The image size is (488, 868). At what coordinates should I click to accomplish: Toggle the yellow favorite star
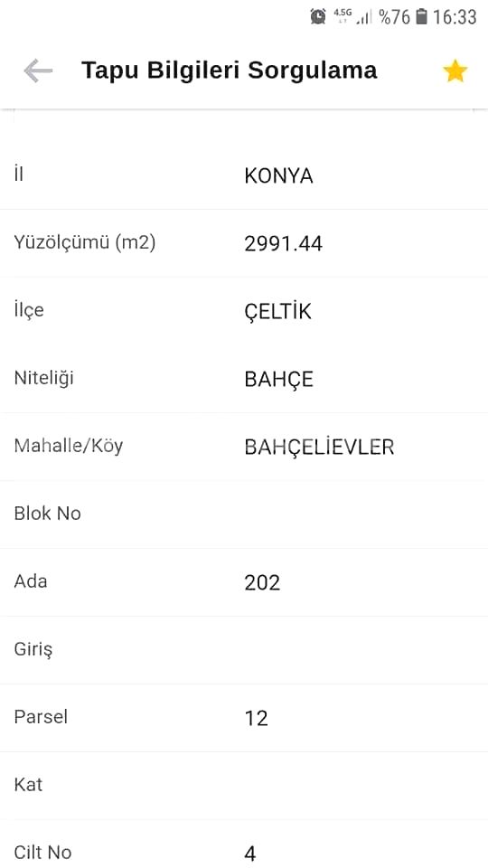tap(455, 71)
